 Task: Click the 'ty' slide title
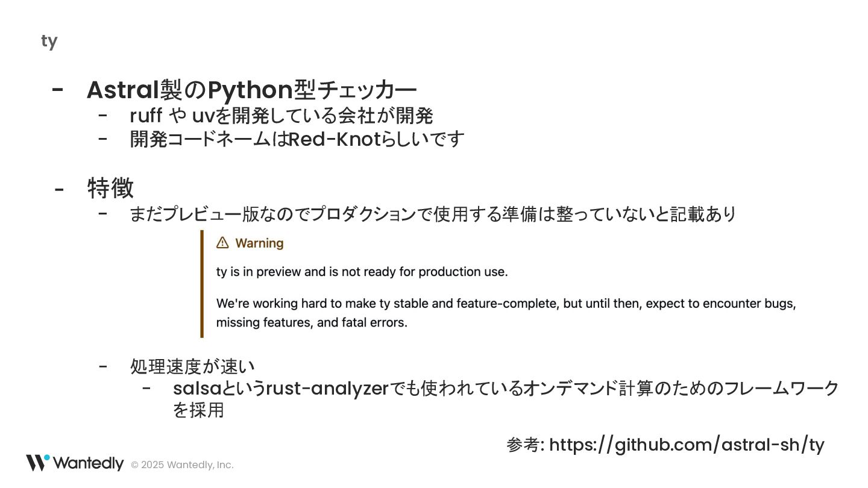click(49, 41)
